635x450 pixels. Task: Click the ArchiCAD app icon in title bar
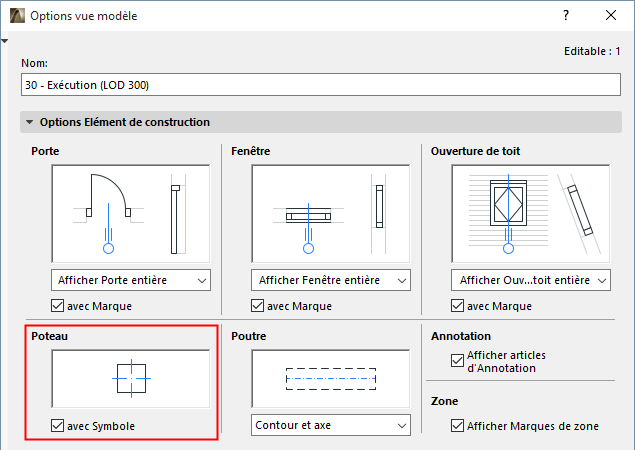(15, 16)
